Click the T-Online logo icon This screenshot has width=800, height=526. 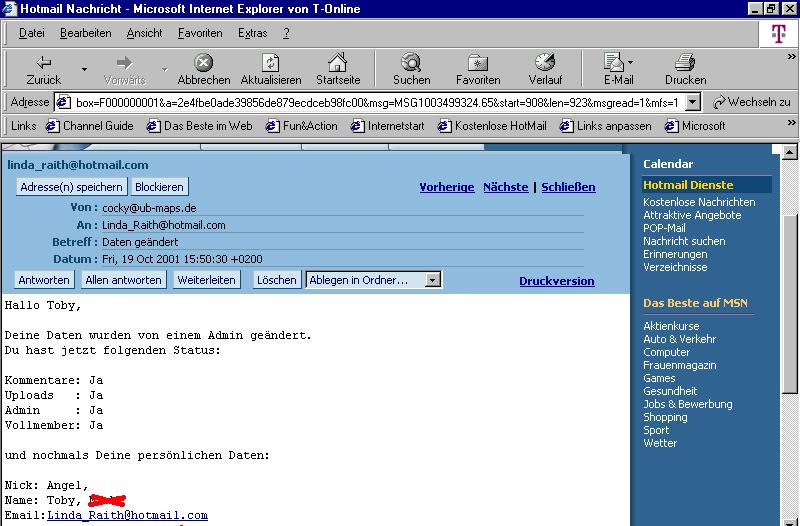pyautogui.click(x=778, y=34)
